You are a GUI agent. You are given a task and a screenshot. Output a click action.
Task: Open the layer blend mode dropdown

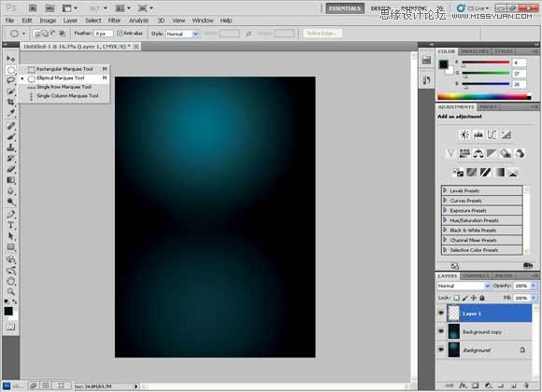click(464, 286)
